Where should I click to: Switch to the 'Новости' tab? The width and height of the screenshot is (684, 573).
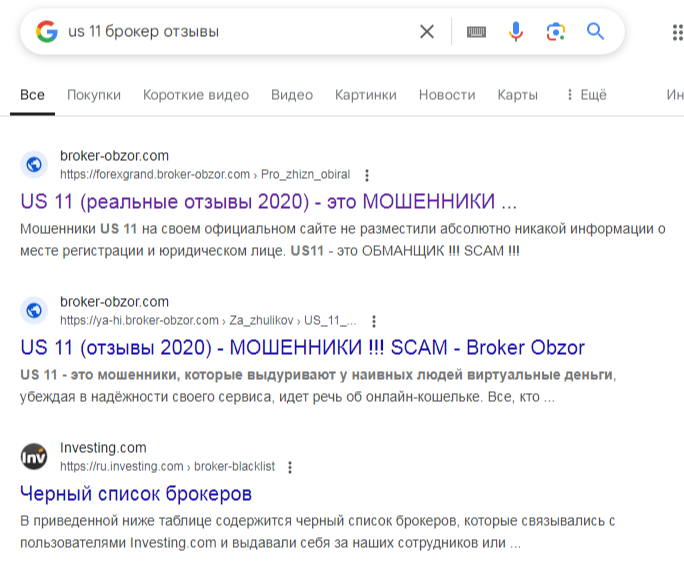[x=447, y=95]
